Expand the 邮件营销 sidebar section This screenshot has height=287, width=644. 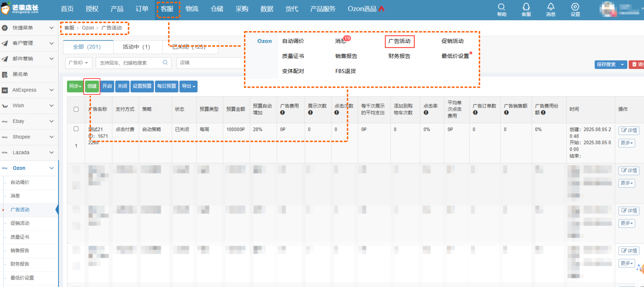51,59
